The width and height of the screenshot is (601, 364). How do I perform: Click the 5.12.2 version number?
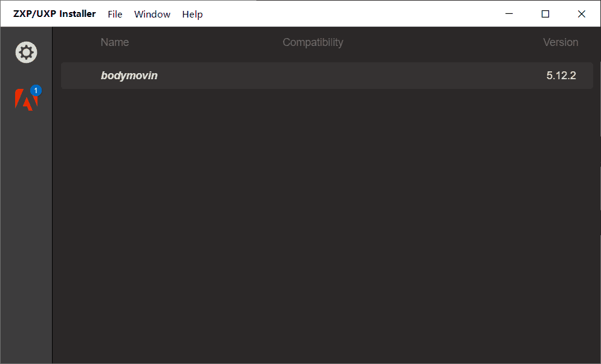pyautogui.click(x=561, y=76)
